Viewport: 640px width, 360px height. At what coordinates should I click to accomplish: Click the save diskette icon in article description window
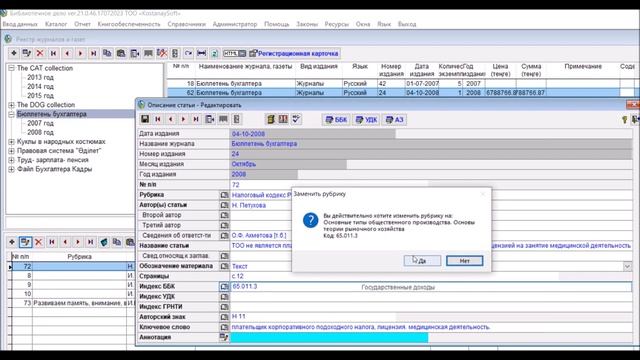(x=145, y=119)
